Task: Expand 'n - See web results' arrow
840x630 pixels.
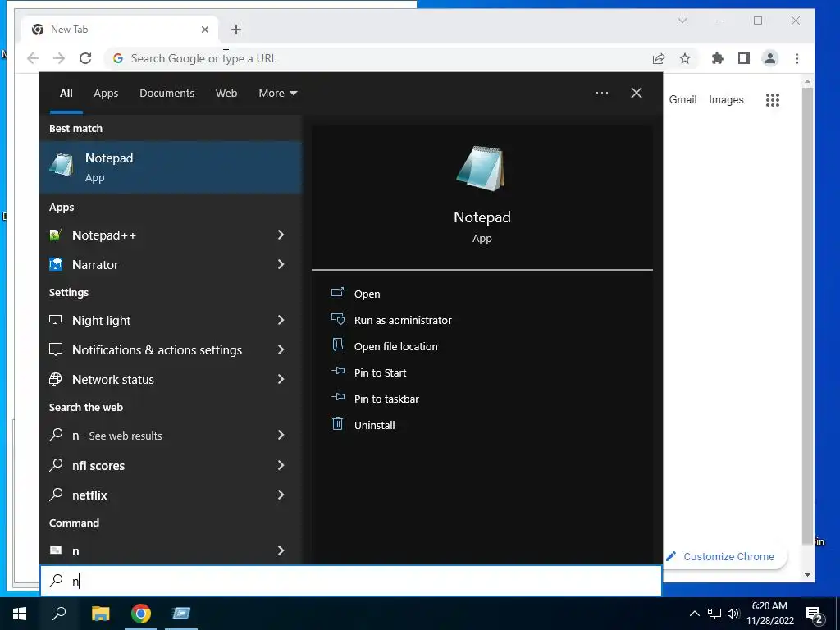Action: tap(281, 435)
